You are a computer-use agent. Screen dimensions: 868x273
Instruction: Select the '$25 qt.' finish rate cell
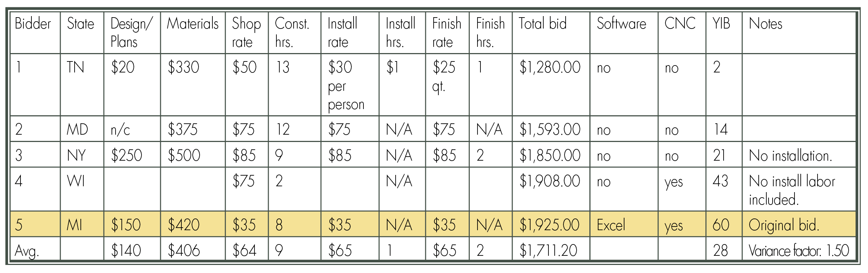[x=447, y=85]
